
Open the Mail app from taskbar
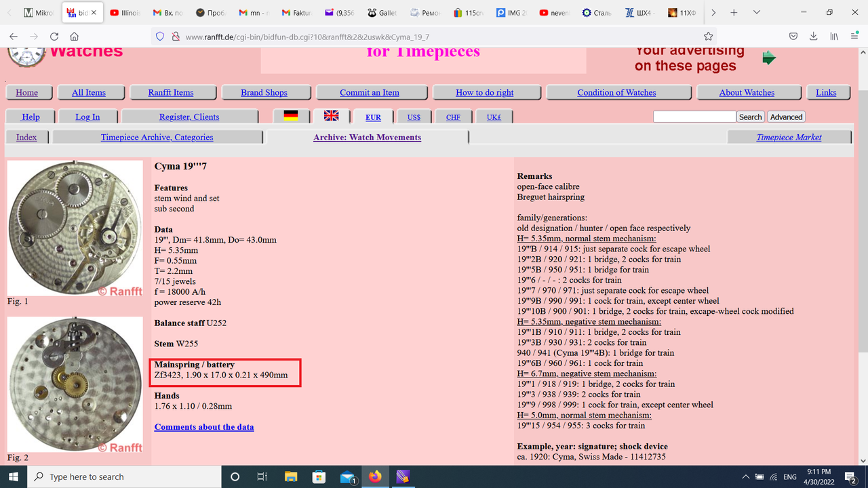click(348, 477)
